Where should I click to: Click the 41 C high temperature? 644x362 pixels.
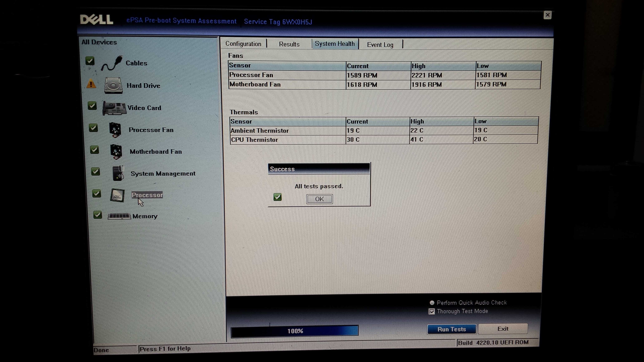(417, 139)
